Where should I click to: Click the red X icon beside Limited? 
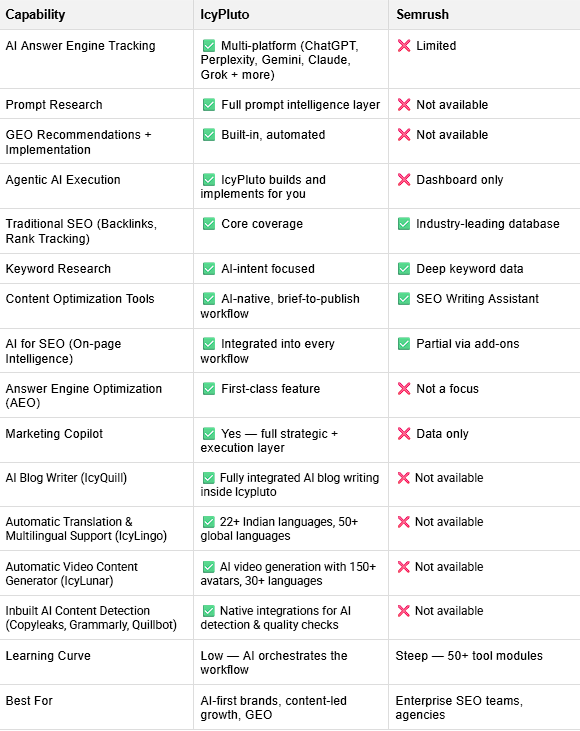point(404,46)
